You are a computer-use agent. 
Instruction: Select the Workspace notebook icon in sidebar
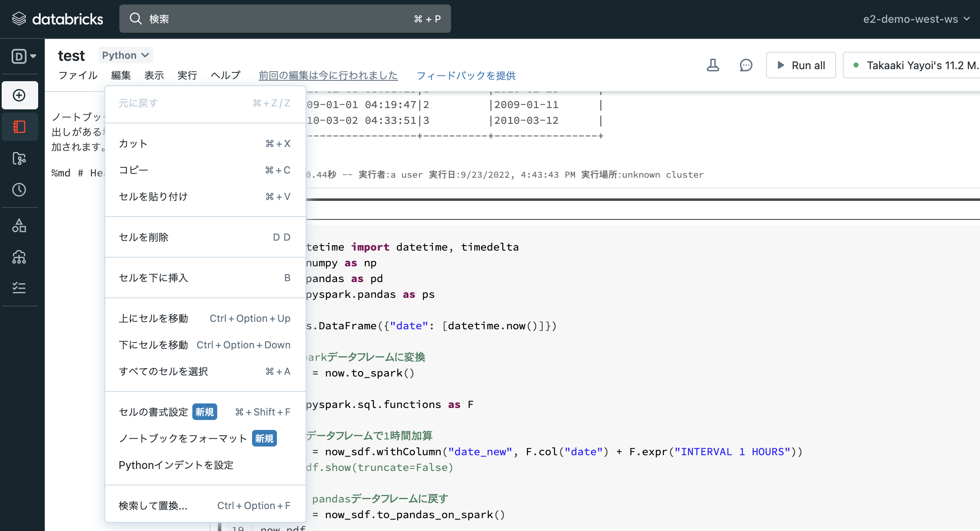(x=19, y=127)
